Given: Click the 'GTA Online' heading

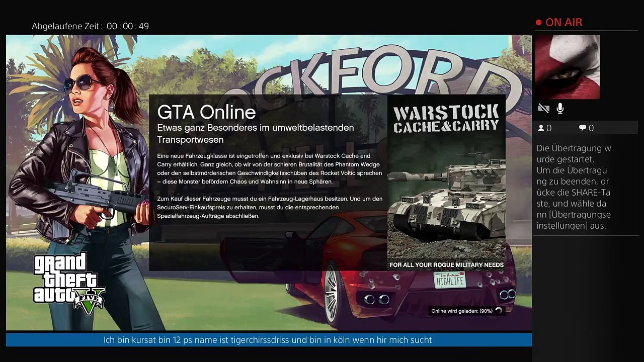Looking at the screenshot, I should click(206, 112).
